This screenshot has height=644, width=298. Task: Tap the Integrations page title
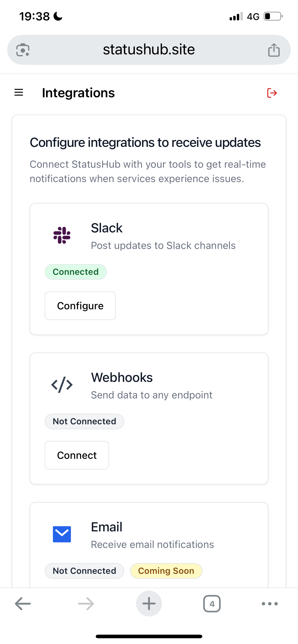pos(78,93)
